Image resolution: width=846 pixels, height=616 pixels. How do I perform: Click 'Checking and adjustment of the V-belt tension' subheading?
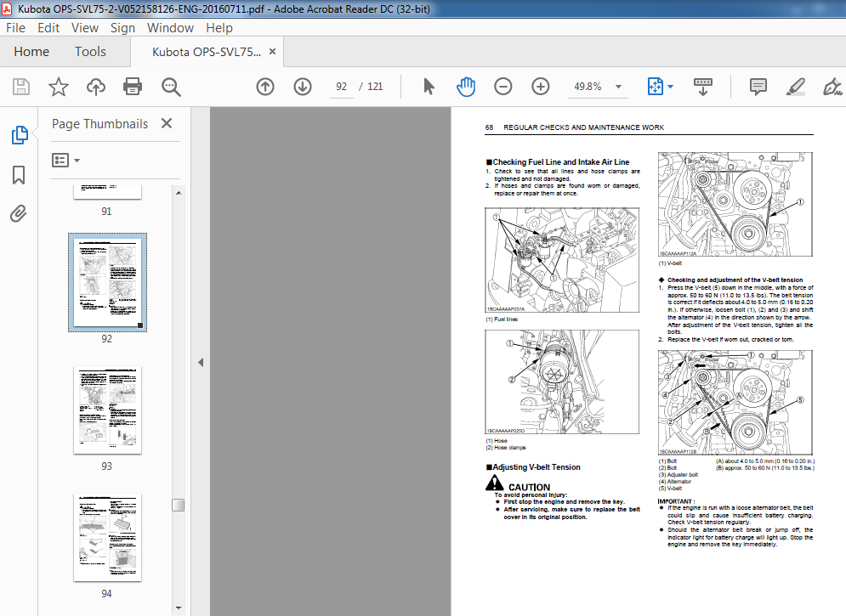click(735, 280)
